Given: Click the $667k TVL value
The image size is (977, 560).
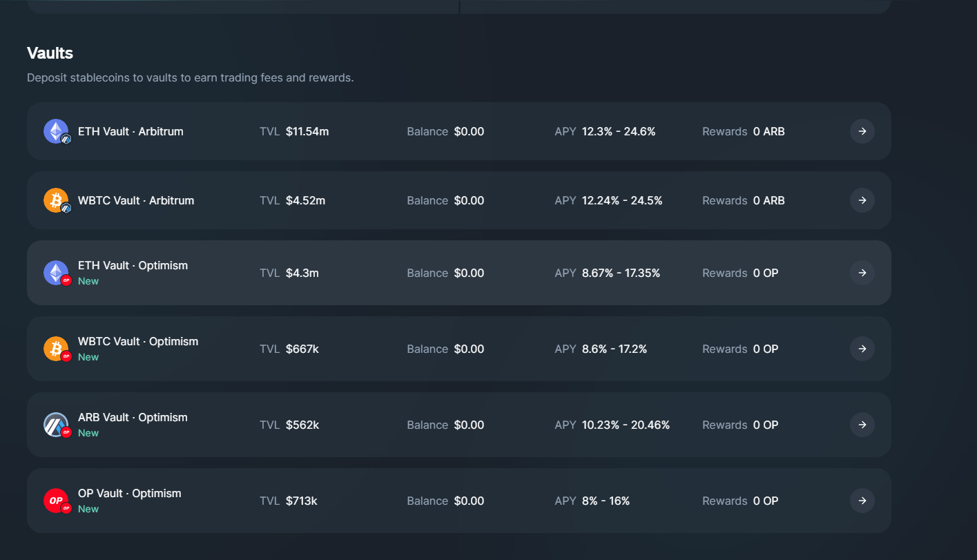Looking at the screenshot, I should [302, 349].
